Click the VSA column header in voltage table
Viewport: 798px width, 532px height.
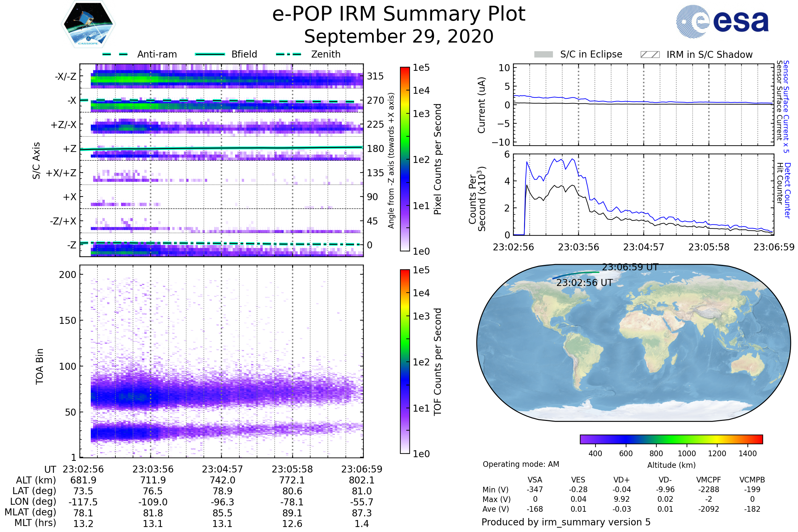click(x=535, y=480)
